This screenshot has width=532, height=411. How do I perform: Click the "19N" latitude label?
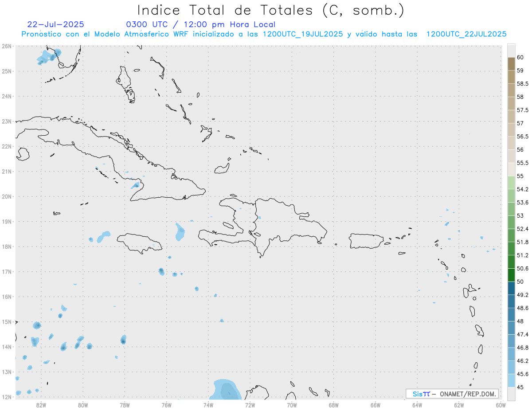click(7, 221)
